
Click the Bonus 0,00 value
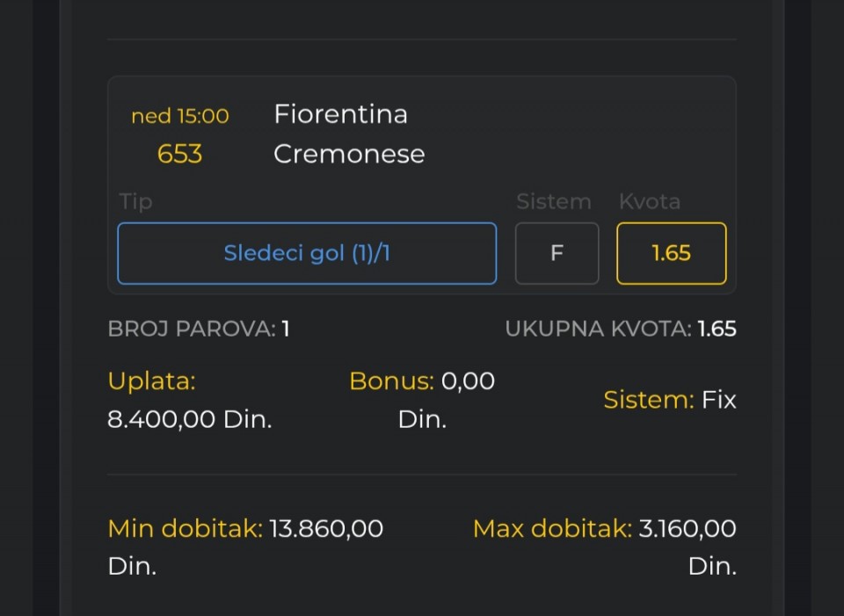pyautogui.click(x=467, y=381)
